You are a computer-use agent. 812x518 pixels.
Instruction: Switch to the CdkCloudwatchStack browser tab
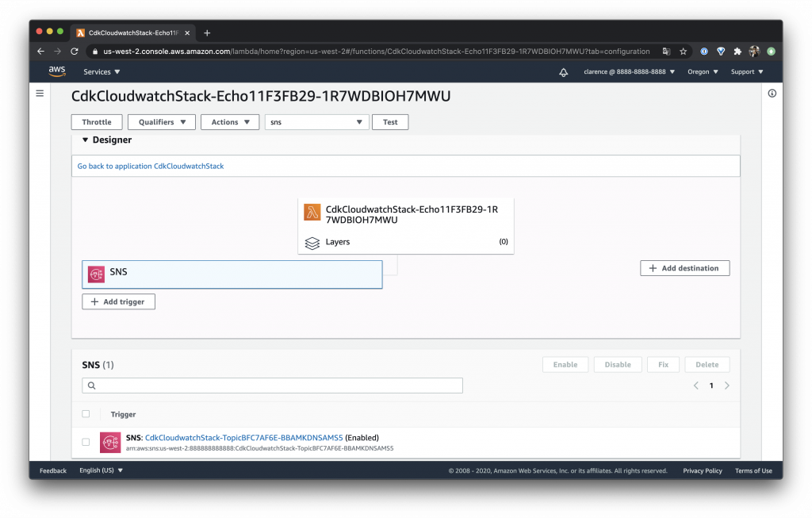(133, 33)
